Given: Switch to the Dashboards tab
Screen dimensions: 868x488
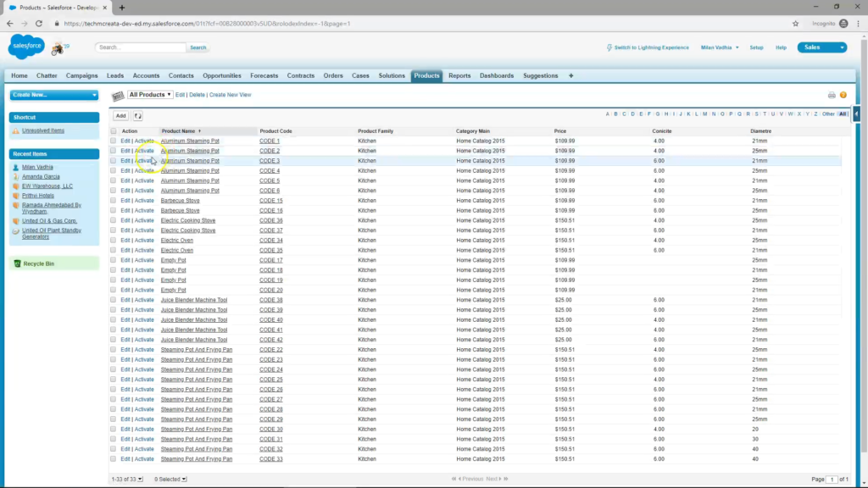Looking at the screenshot, I should coord(497,75).
